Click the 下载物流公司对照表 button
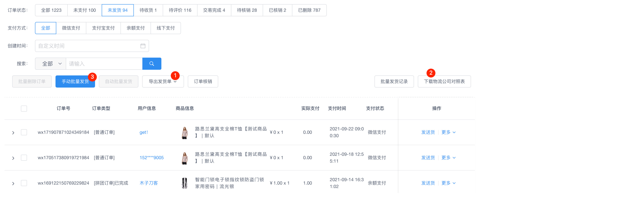 point(444,81)
